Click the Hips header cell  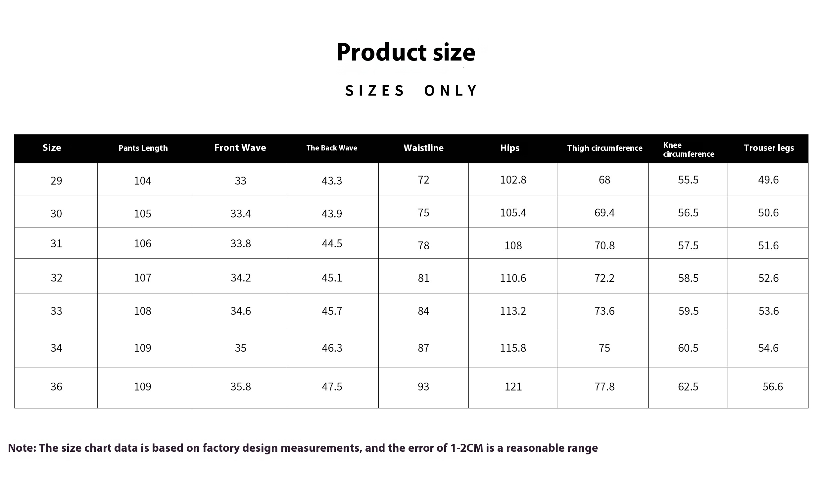[x=510, y=148]
